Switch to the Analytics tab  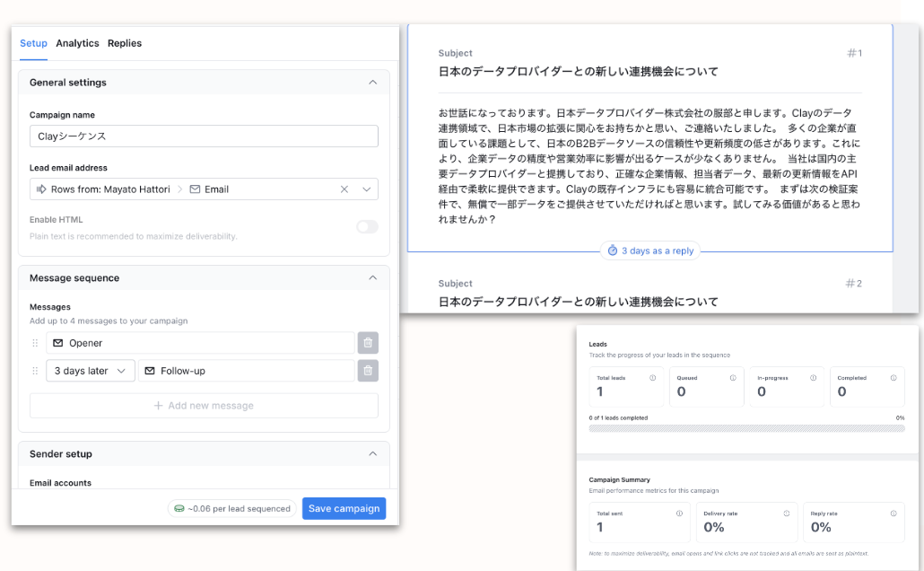click(x=77, y=43)
